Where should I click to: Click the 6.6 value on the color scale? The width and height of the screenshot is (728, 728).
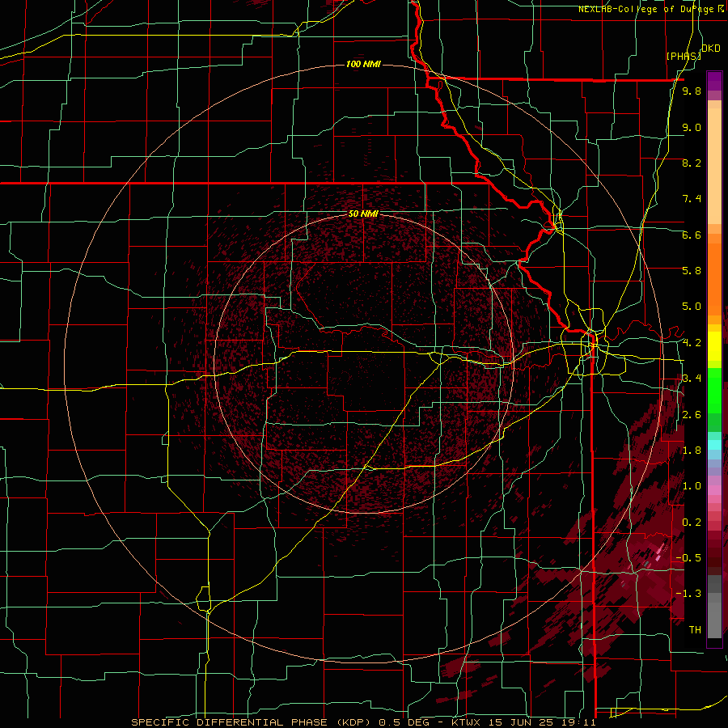pos(692,235)
